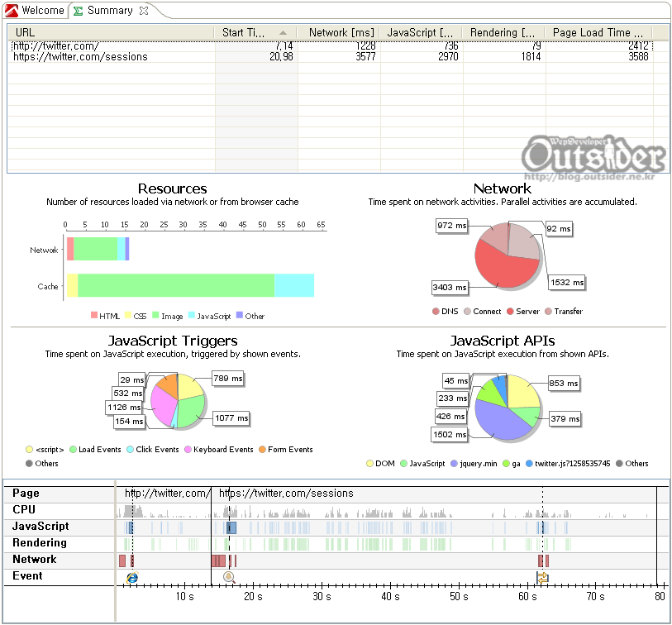This screenshot has width=672, height=625.
Task: Click the Click Events legend dot
Action: [x=131, y=449]
